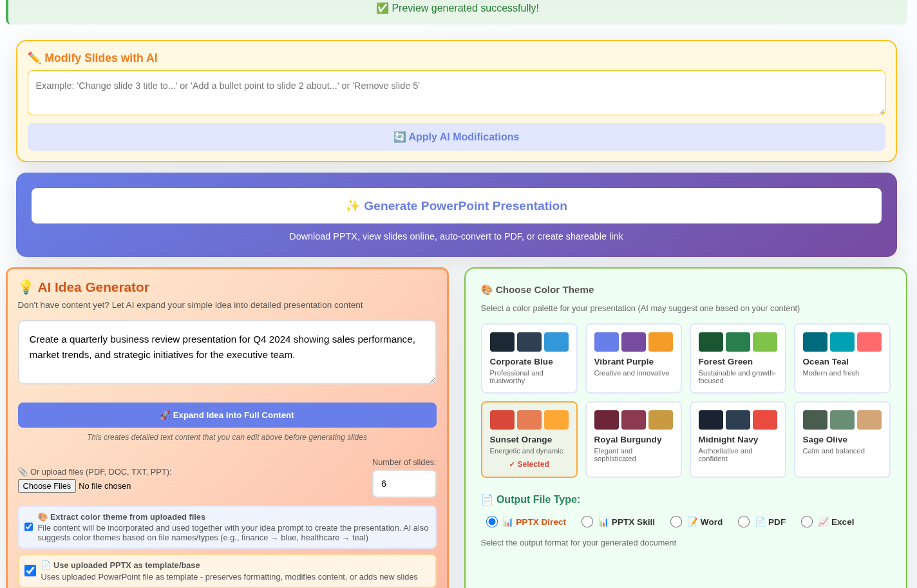Choose PDF output radio button
The image size is (917, 588).
(x=744, y=522)
